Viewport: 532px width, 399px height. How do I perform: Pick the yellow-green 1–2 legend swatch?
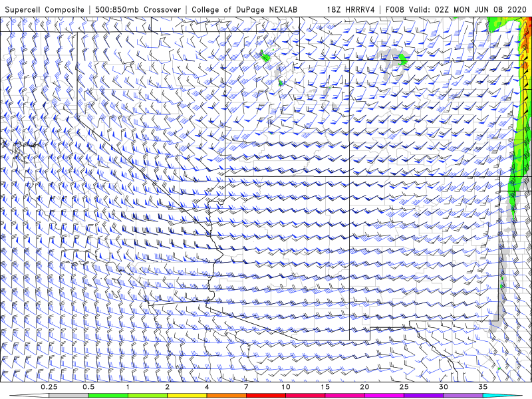147,396
